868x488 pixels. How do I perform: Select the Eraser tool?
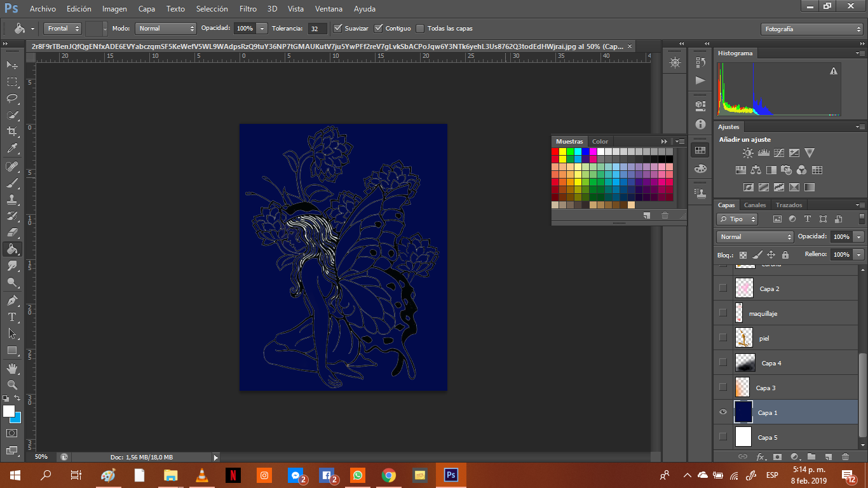pos(12,233)
